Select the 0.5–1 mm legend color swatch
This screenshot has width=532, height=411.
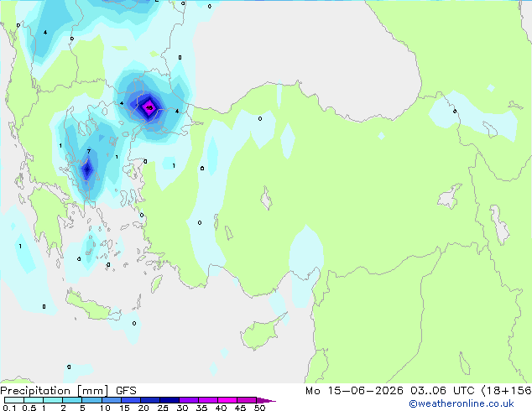[34, 400]
